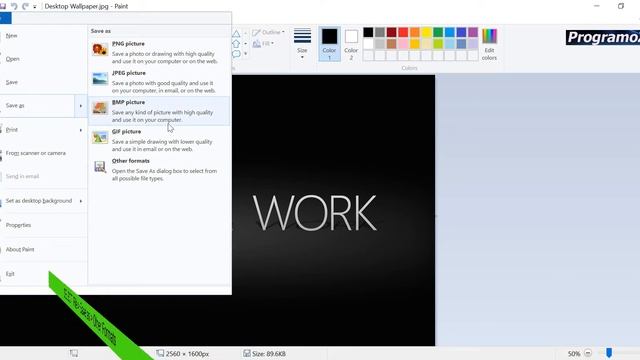Open Properties from File menu

tap(18, 225)
